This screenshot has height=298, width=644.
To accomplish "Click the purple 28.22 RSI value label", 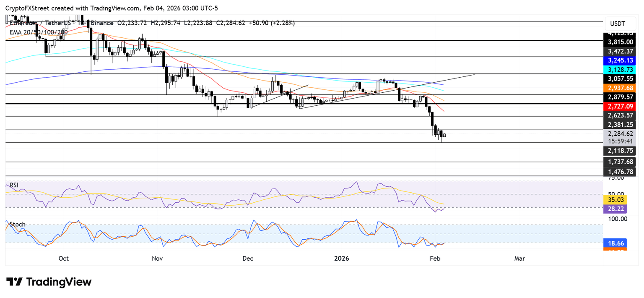I will [615, 209].
